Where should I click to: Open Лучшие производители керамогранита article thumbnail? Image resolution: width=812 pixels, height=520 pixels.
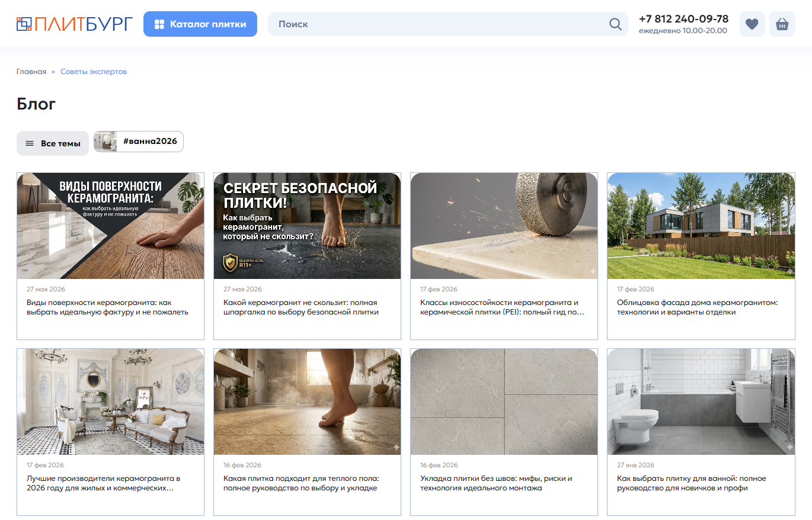[110, 402]
